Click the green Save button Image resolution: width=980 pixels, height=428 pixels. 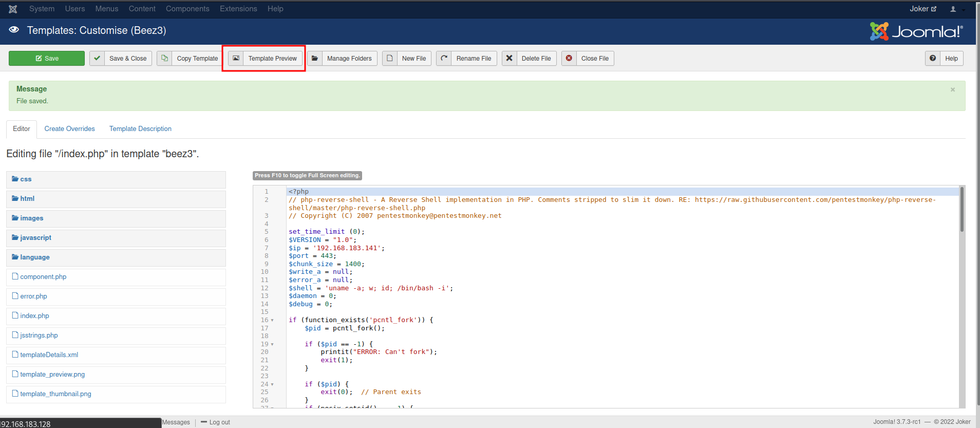[x=47, y=58]
